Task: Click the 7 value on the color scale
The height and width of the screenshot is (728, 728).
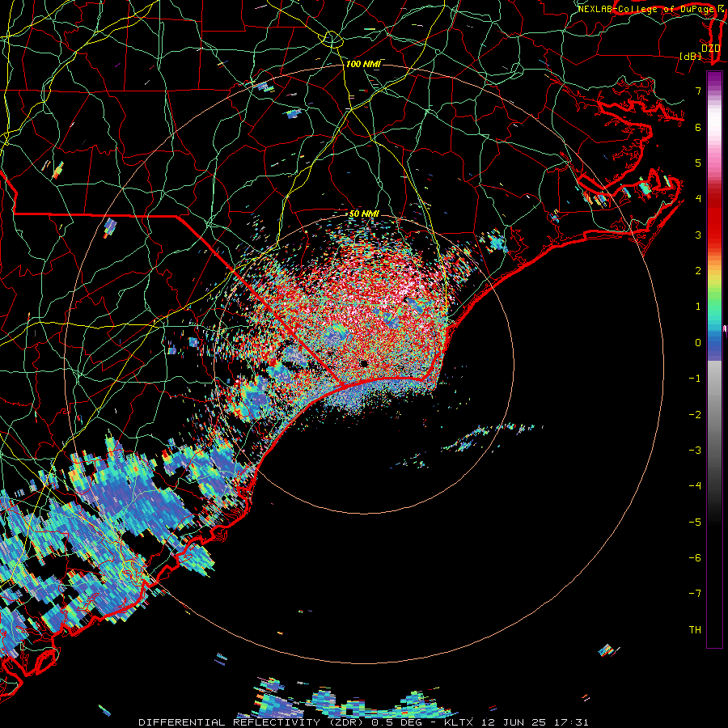Action: (698, 91)
